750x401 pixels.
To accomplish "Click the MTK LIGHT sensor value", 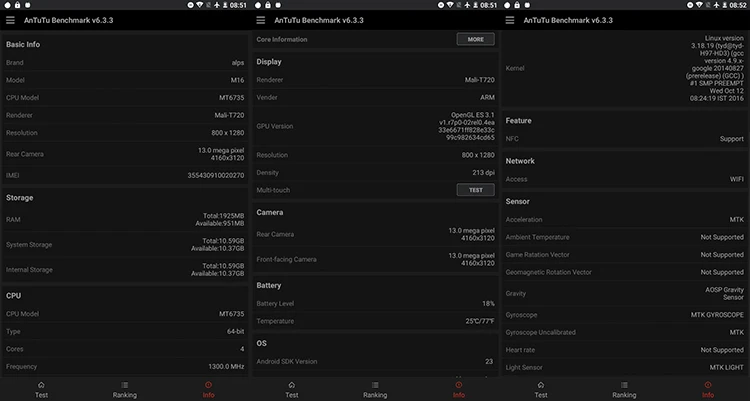I will tap(727, 368).
